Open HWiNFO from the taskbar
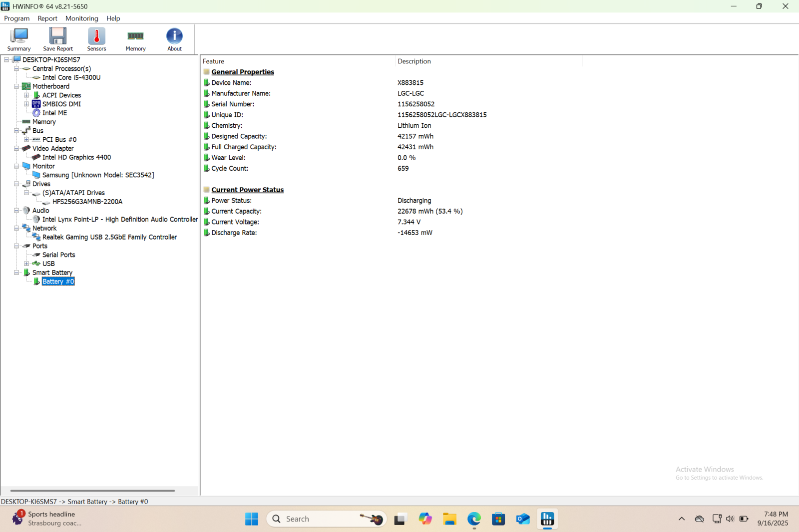 [x=547, y=519]
